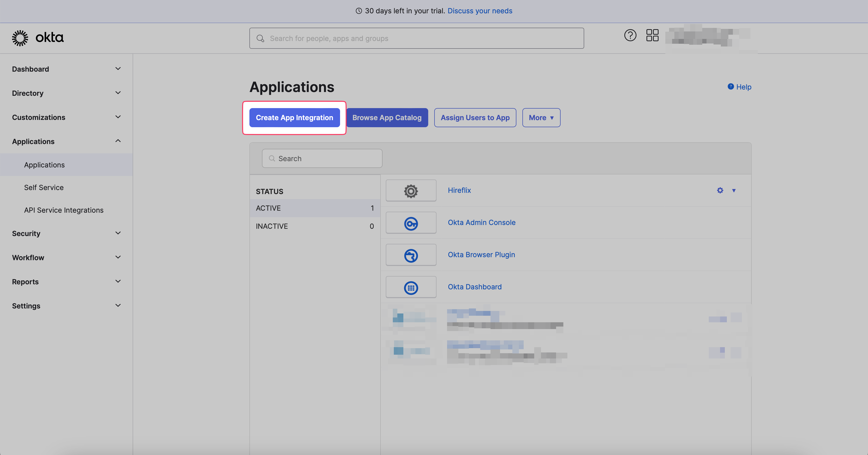Expand the Reports sidebar section
Image resolution: width=868 pixels, height=455 pixels.
coord(66,282)
